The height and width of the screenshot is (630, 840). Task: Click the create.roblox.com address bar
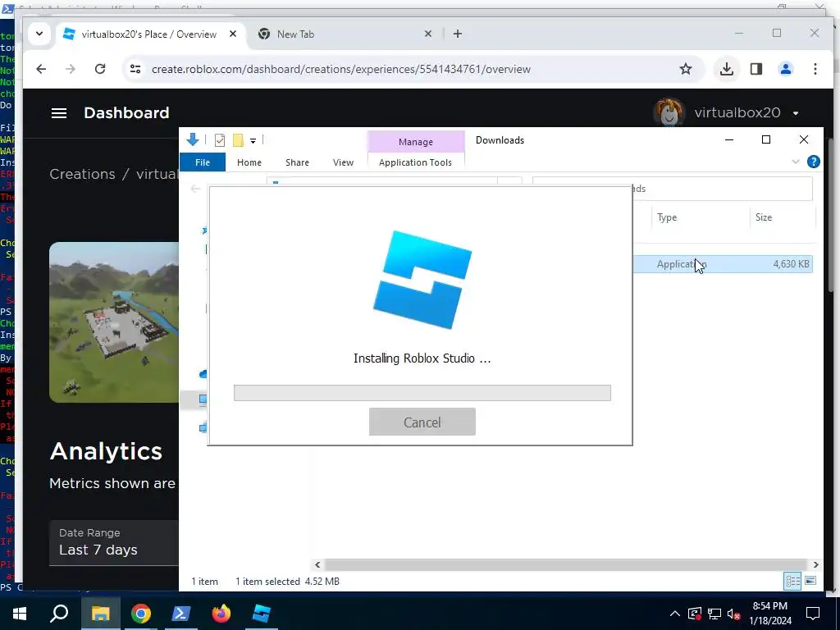pyautogui.click(x=340, y=69)
